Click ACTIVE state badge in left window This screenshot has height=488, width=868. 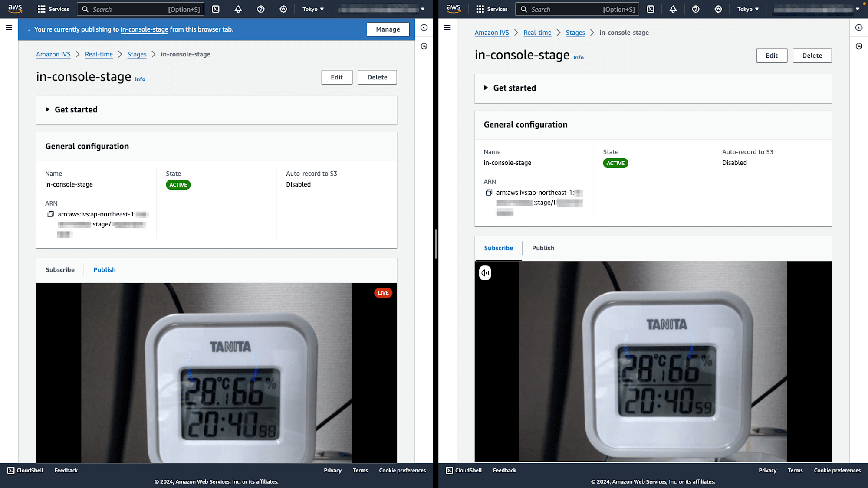tap(178, 185)
